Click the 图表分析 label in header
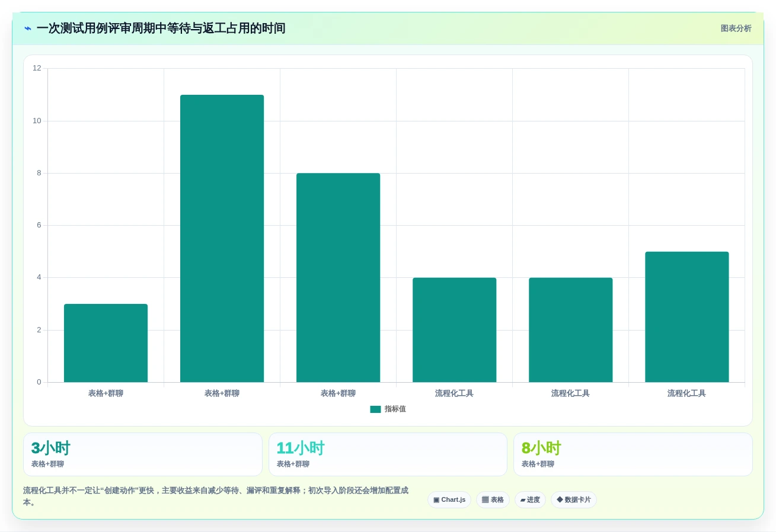This screenshot has height=532, width=776. 736,28
